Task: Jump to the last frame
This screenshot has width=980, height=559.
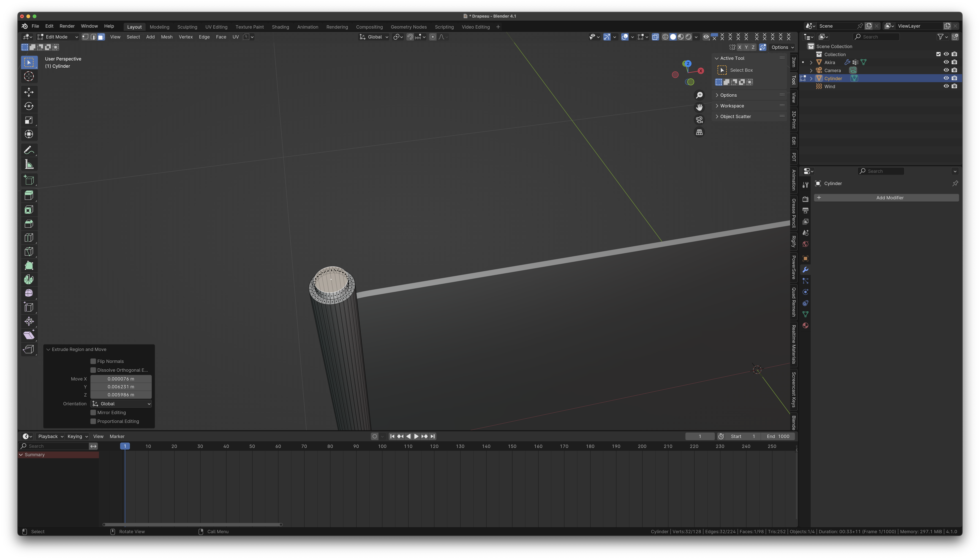Action: tap(433, 436)
